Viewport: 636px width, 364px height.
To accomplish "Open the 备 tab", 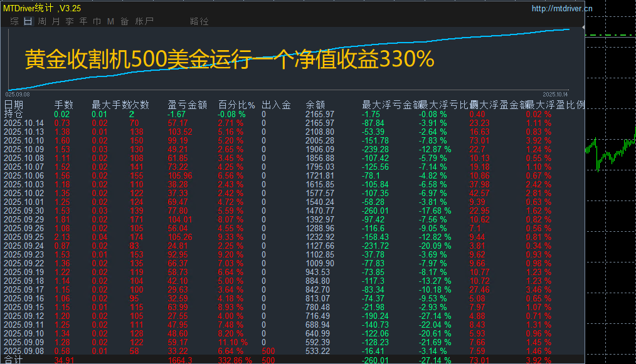I will [125, 21].
